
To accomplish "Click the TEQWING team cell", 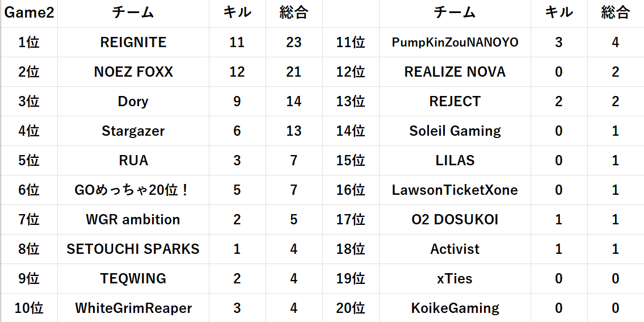I will click(x=133, y=279).
